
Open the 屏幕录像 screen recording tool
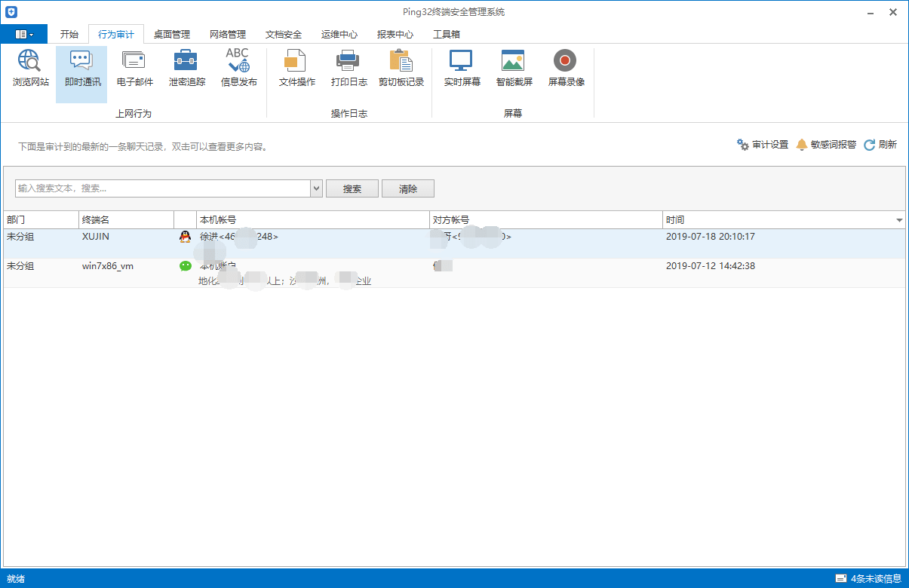pyautogui.click(x=566, y=69)
